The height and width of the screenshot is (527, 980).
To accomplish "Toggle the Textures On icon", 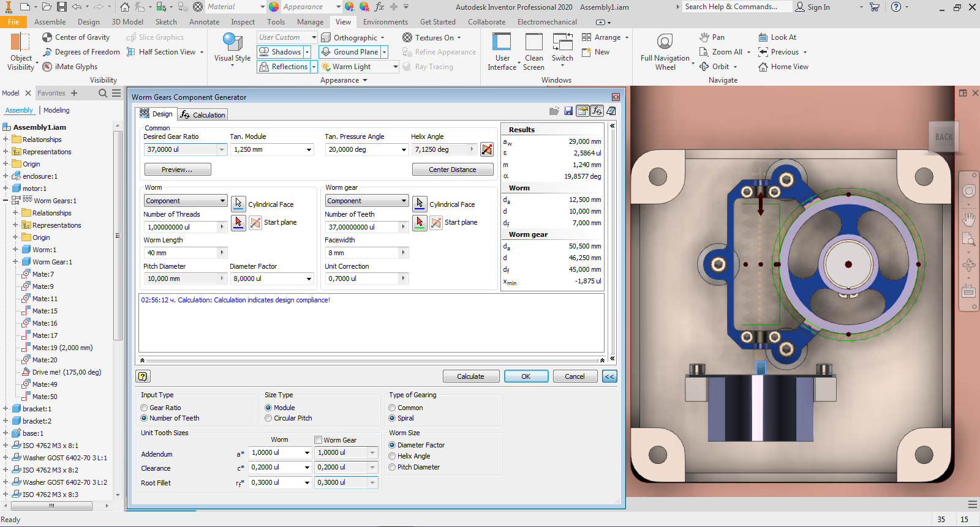I will (x=407, y=37).
